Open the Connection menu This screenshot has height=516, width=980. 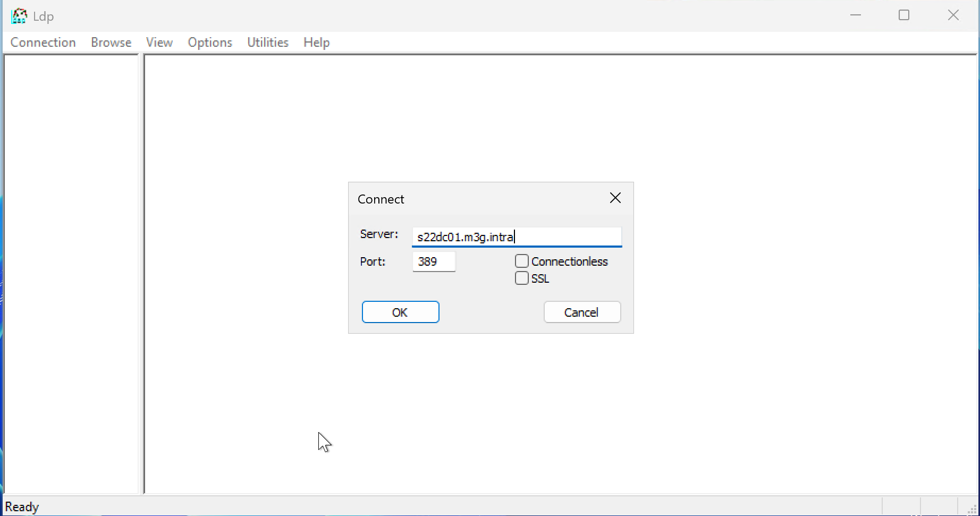tap(43, 43)
